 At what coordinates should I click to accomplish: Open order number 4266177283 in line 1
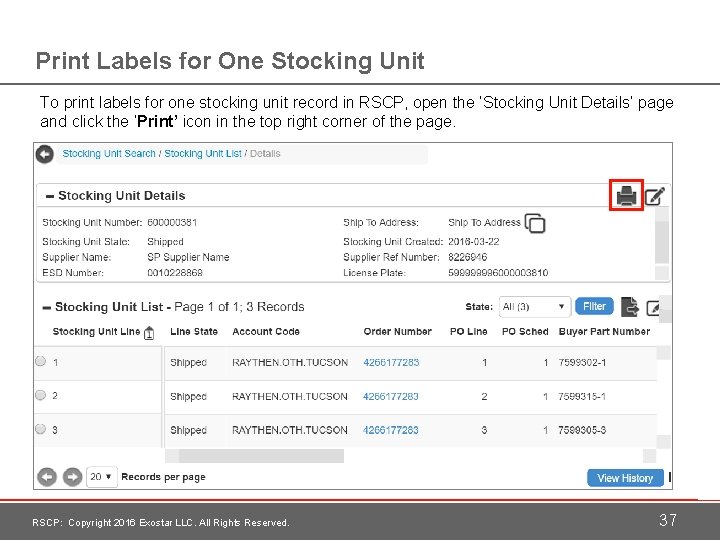coord(391,362)
